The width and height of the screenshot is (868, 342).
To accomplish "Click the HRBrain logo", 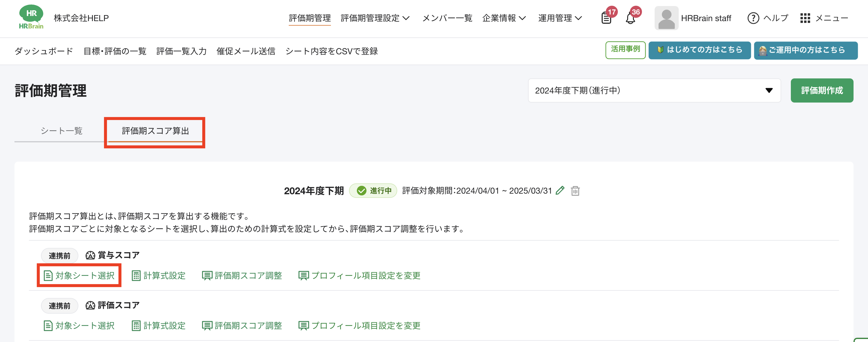I will (31, 17).
